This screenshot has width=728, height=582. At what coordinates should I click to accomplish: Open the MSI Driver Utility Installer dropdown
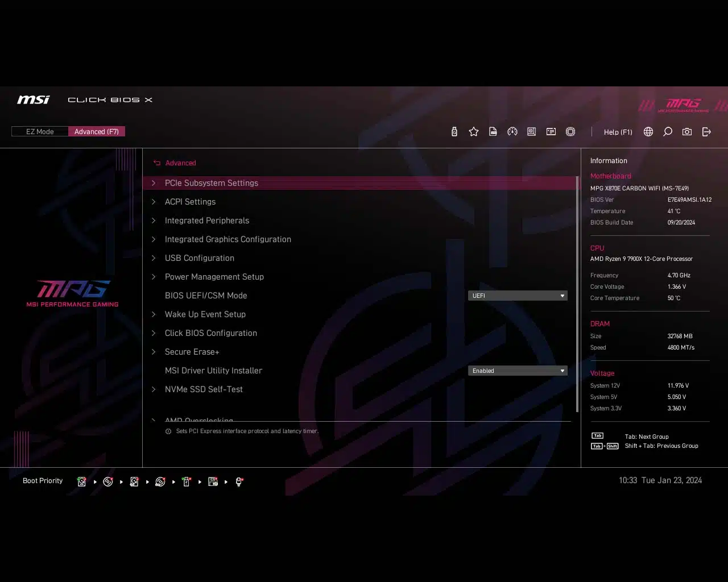518,371
